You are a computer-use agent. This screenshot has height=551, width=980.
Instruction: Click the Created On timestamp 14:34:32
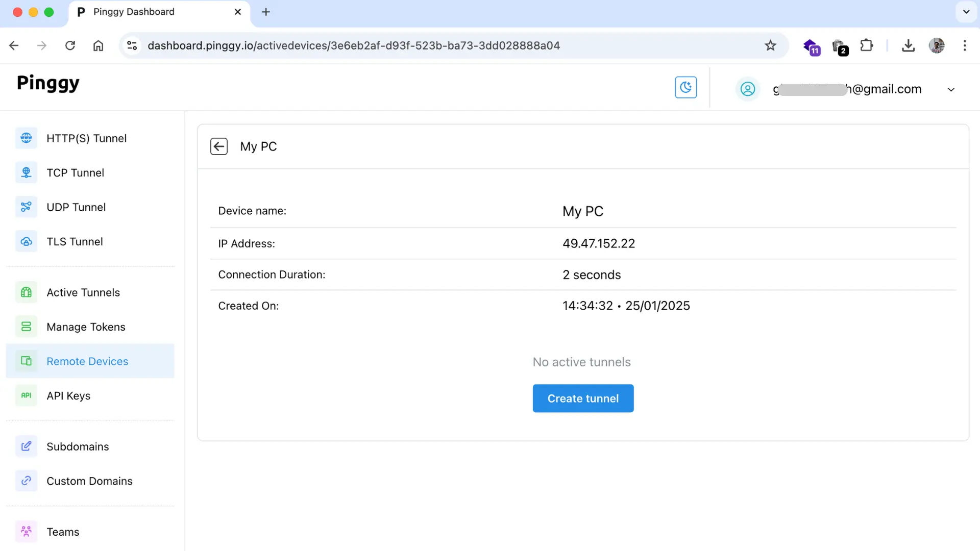[626, 306]
